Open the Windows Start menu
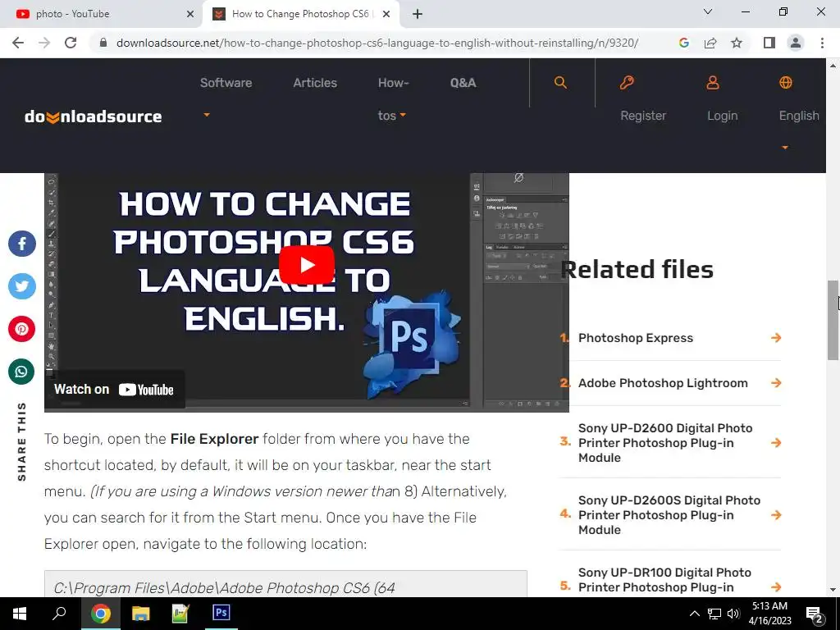840x630 pixels. coord(20,614)
